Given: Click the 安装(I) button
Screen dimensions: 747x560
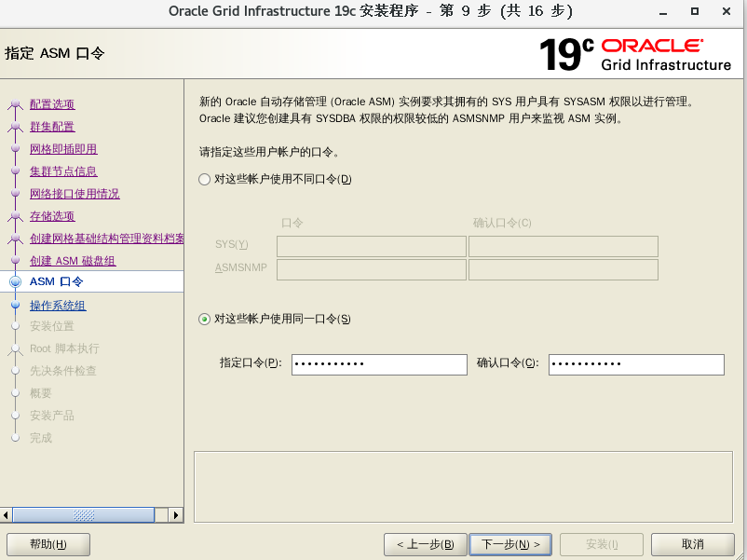Looking at the screenshot, I should pos(602,544).
